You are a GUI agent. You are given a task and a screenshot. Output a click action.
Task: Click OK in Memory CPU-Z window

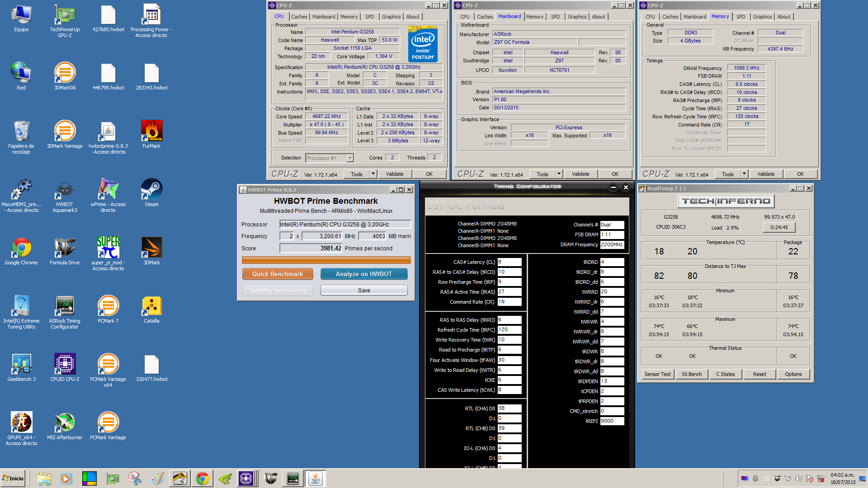[800, 174]
